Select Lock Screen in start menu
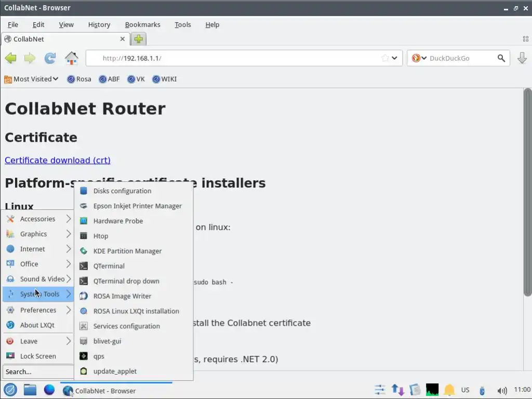 (38, 356)
